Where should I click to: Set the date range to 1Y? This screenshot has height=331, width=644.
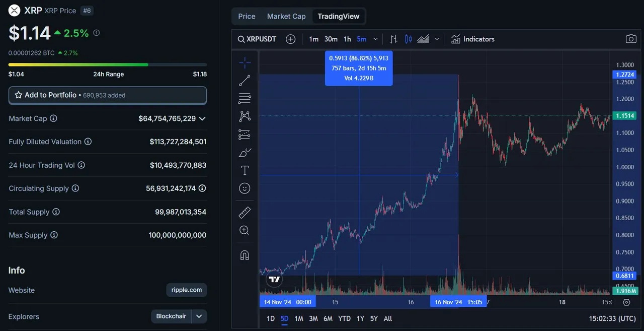[360, 318]
